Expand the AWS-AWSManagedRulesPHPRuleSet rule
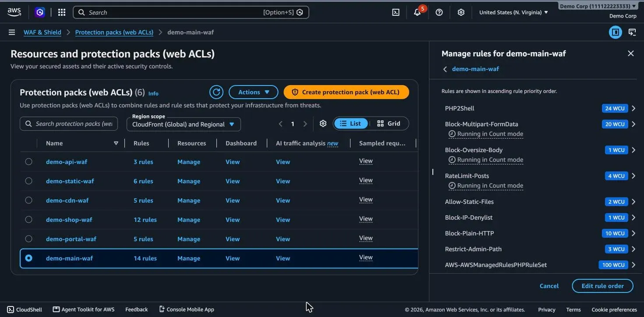The width and height of the screenshot is (644, 317). tap(633, 265)
